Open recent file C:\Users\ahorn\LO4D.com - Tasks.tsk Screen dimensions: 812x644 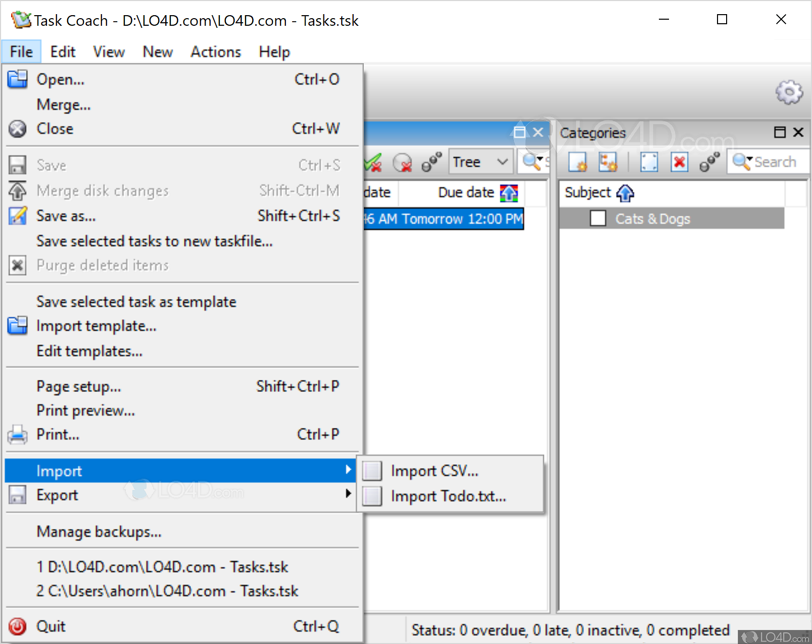tap(167, 591)
